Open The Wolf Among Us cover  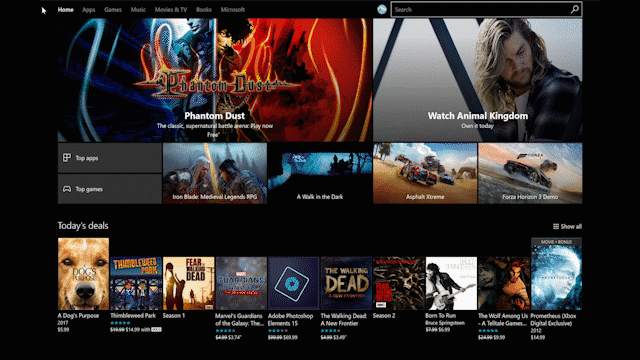504,283
